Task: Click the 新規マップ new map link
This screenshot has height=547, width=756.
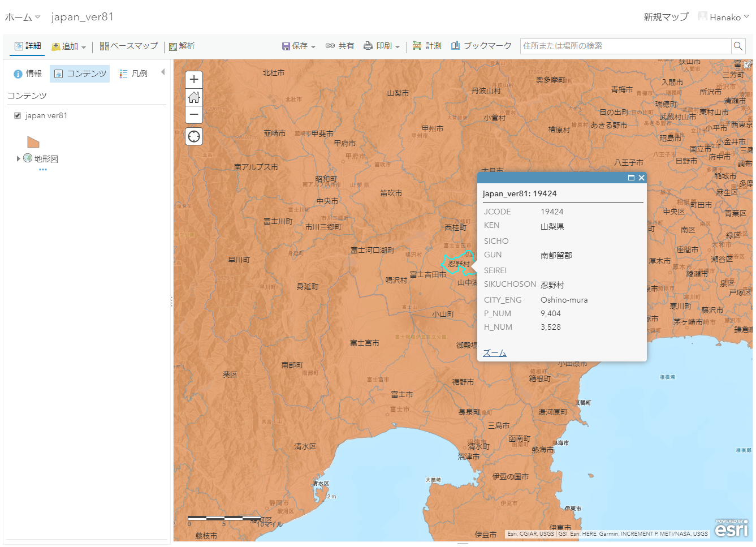Action: coord(666,17)
